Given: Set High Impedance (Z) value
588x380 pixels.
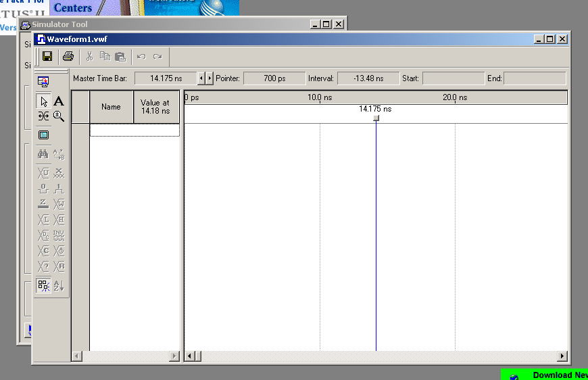Looking at the screenshot, I should click(x=43, y=204).
